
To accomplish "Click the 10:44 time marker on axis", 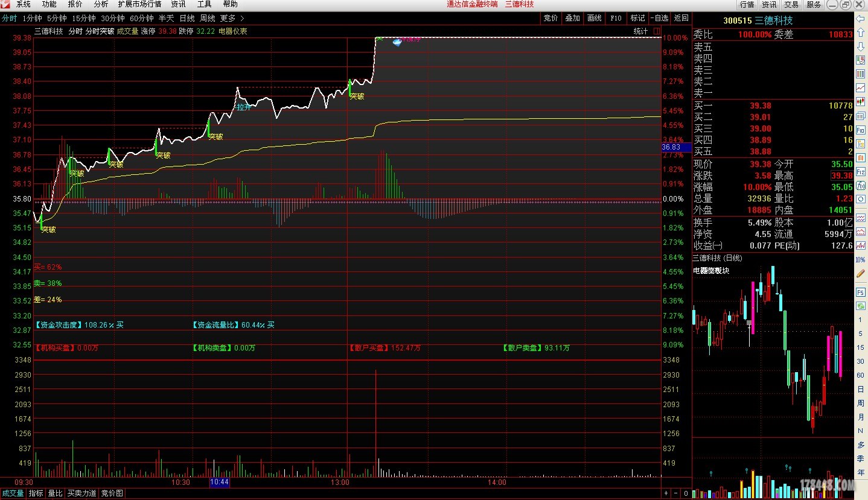I will pos(220,482).
